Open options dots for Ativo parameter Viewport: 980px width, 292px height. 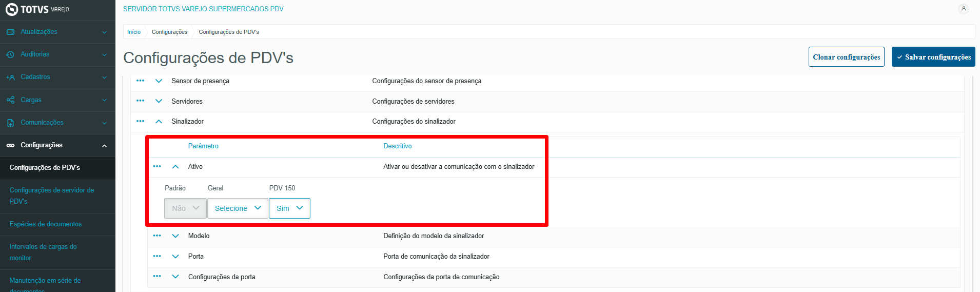157,166
